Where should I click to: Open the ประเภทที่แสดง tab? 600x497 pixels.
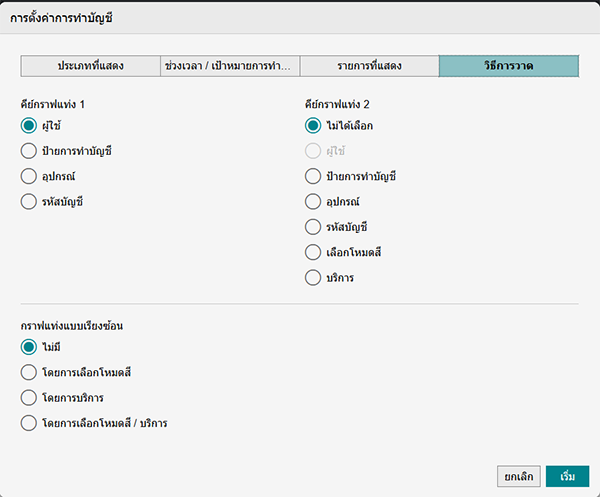[x=90, y=66]
